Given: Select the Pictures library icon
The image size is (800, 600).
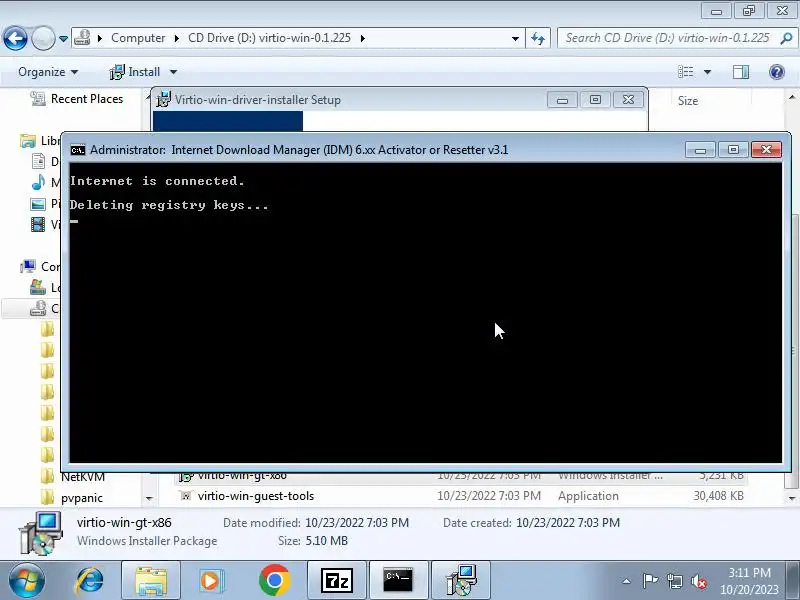Looking at the screenshot, I should 38,204.
